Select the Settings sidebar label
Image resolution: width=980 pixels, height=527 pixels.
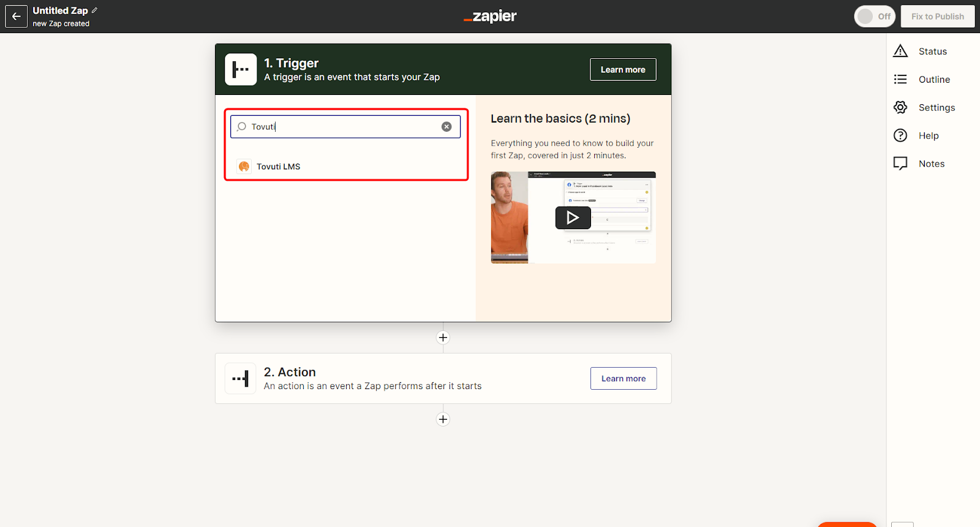click(937, 108)
